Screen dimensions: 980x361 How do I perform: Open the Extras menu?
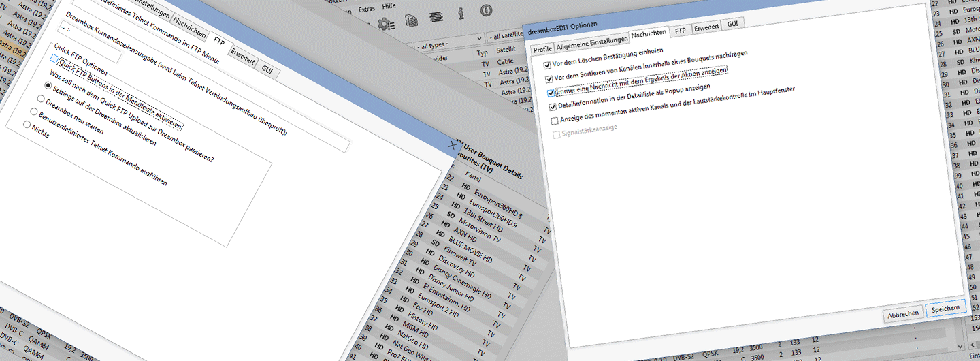pyautogui.click(x=365, y=8)
